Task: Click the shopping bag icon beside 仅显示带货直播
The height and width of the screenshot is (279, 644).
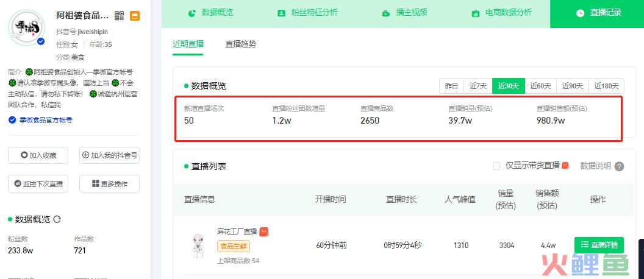Action: tap(565, 165)
